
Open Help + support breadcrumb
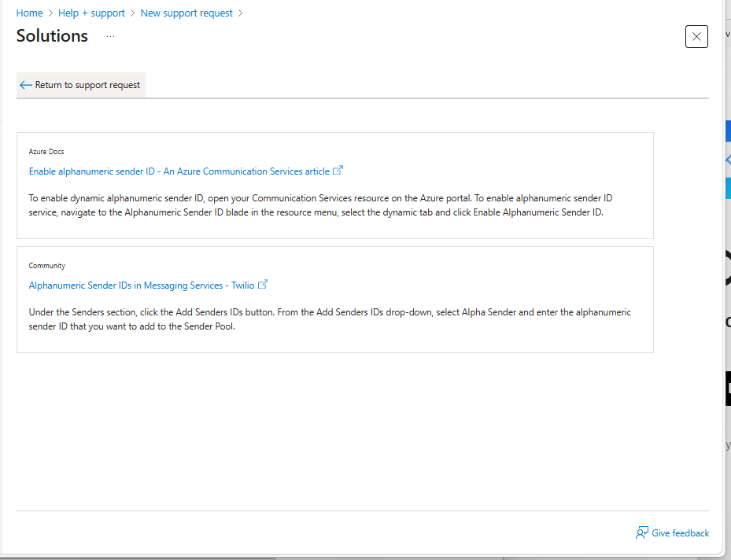tap(91, 13)
